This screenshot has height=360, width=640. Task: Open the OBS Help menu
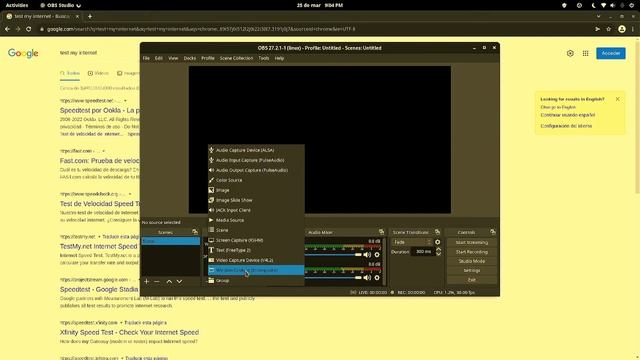coord(279,58)
